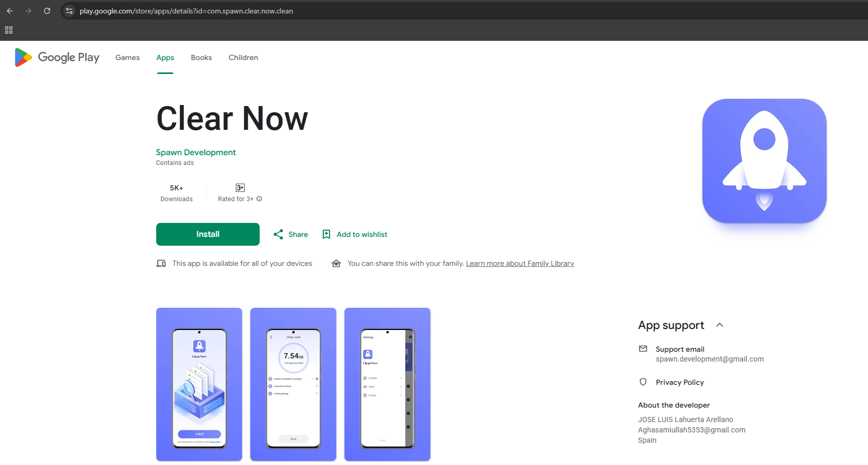Install the Clear Now app
This screenshot has width=868, height=465.
click(208, 234)
